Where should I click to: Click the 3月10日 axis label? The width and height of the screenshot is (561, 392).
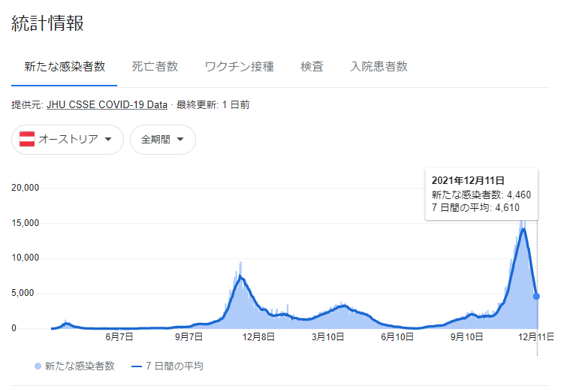[327, 337]
